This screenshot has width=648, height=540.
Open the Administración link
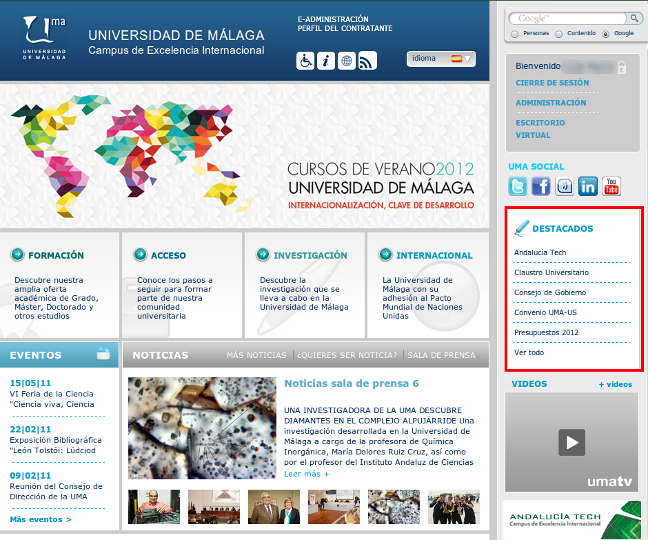coord(550,102)
